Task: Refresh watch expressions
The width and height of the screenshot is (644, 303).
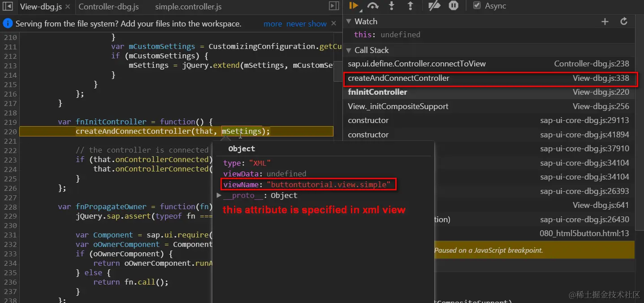Action: pos(624,21)
